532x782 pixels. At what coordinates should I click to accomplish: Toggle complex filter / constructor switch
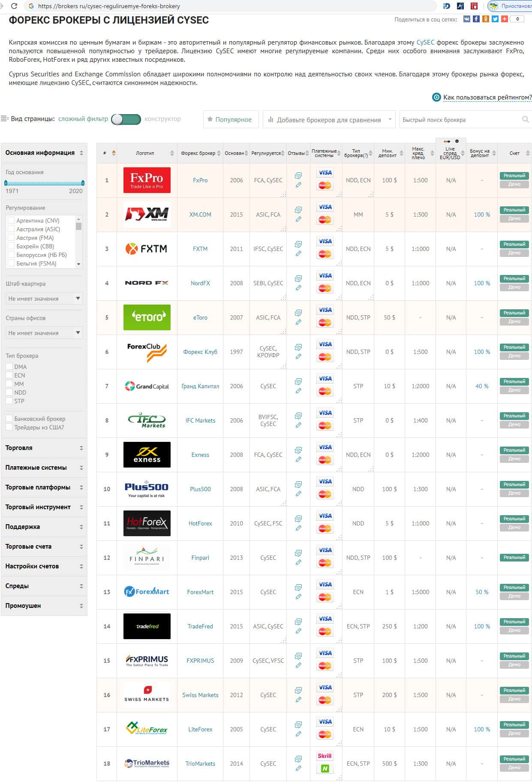(126, 119)
